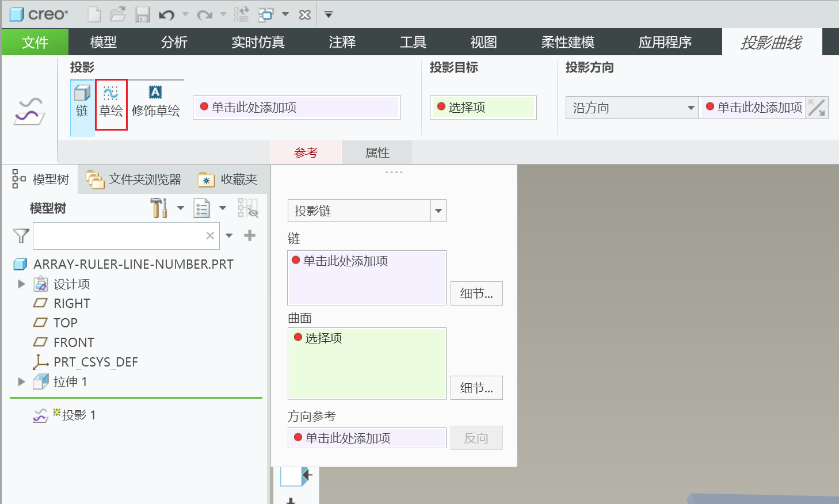This screenshot has width=839, height=504.
Task: Undo the last action
Action: pos(167,14)
